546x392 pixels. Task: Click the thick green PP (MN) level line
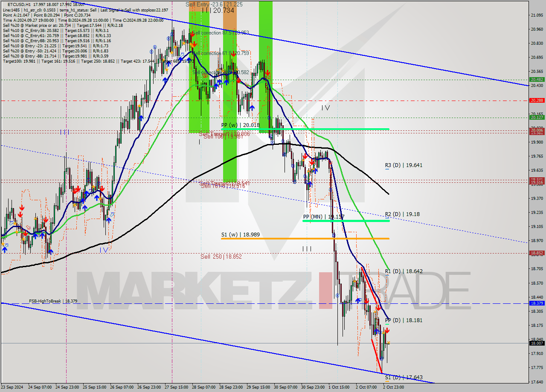pyautogui.click(x=346, y=221)
